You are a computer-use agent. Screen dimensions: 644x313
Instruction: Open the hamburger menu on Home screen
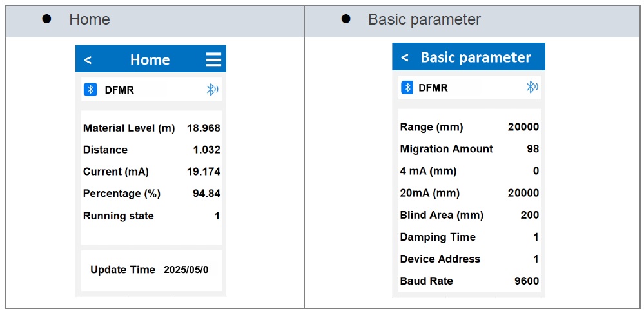tap(213, 60)
